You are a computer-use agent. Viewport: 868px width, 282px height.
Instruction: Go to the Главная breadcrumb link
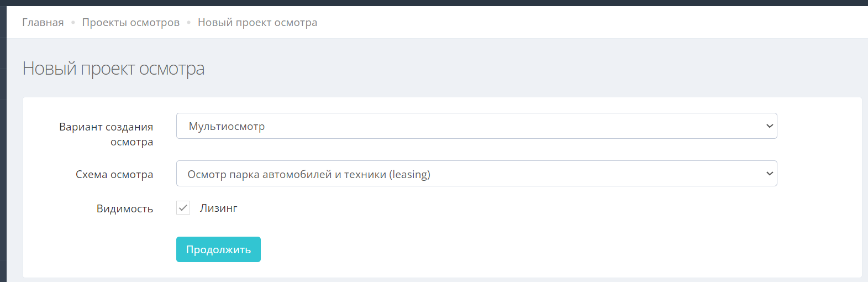pos(43,23)
